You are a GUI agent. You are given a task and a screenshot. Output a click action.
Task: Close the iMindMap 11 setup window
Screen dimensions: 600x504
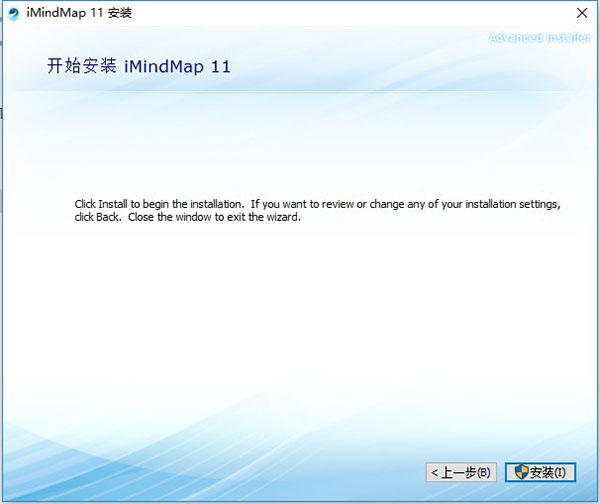pos(582,13)
